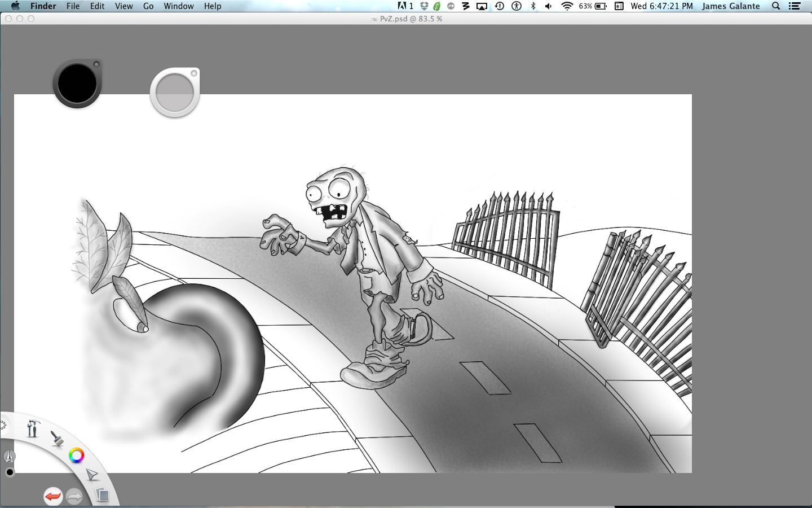Click the gray Redo arrow
Image resolution: width=812 pixels, height=508 pixels.
pyautogui.click(x=74, y=497)
